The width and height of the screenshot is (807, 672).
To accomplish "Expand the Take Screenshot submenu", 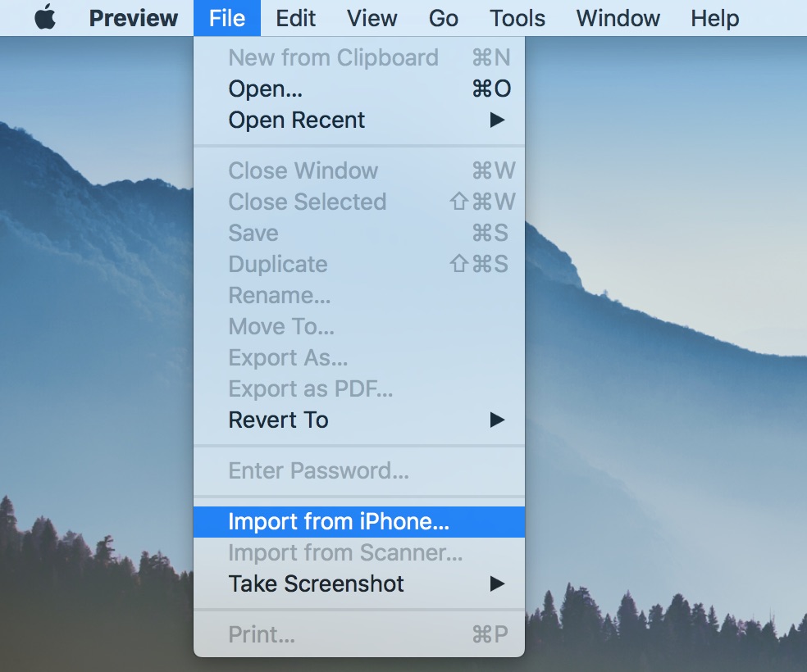I will coord(359,583).
